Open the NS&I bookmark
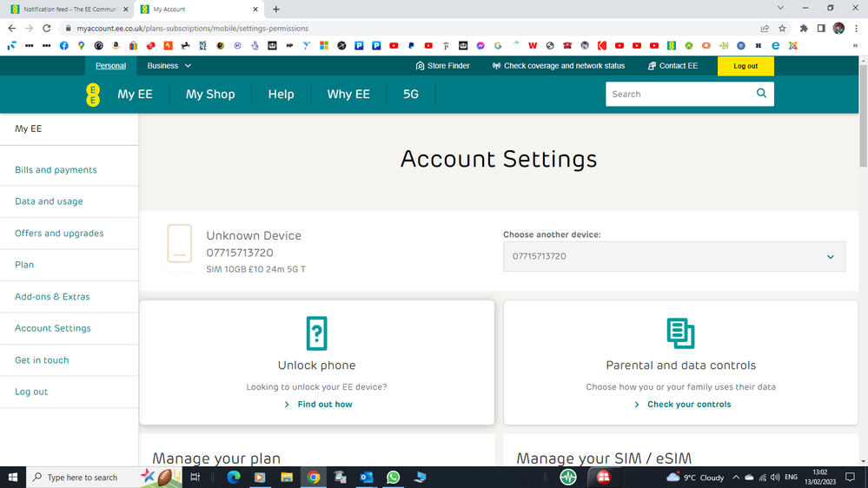Screen dimensions: 868x488 202,46
